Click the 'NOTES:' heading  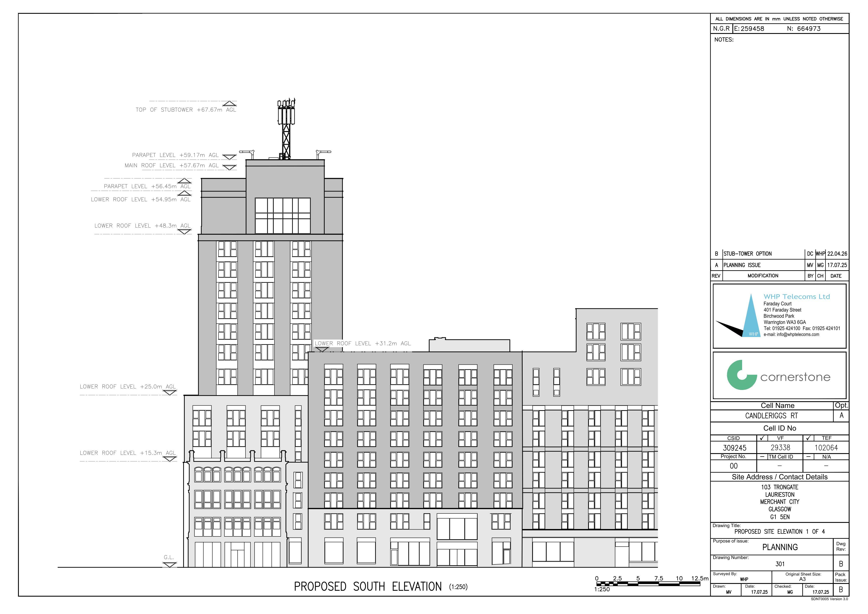point(724,40)
